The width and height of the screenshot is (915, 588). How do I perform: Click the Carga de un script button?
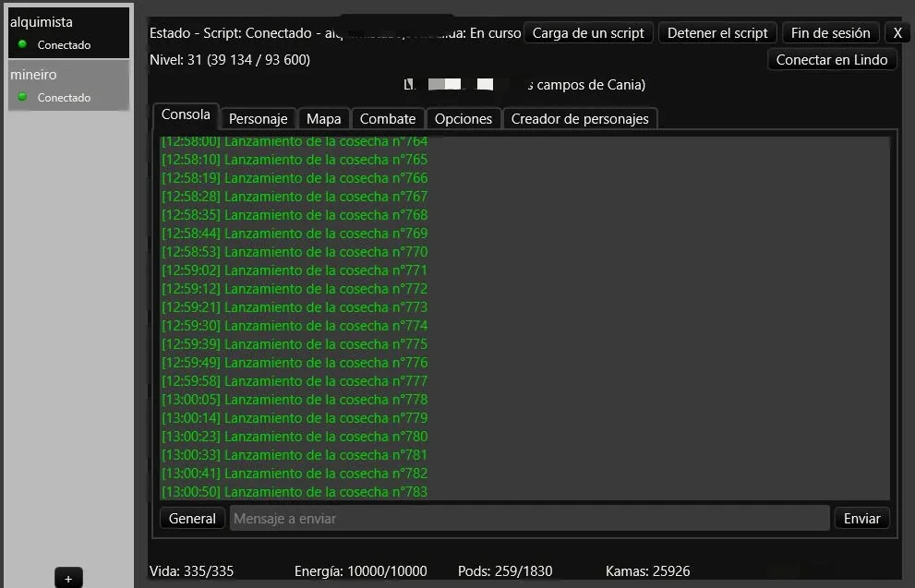click(x=588, y=32)
